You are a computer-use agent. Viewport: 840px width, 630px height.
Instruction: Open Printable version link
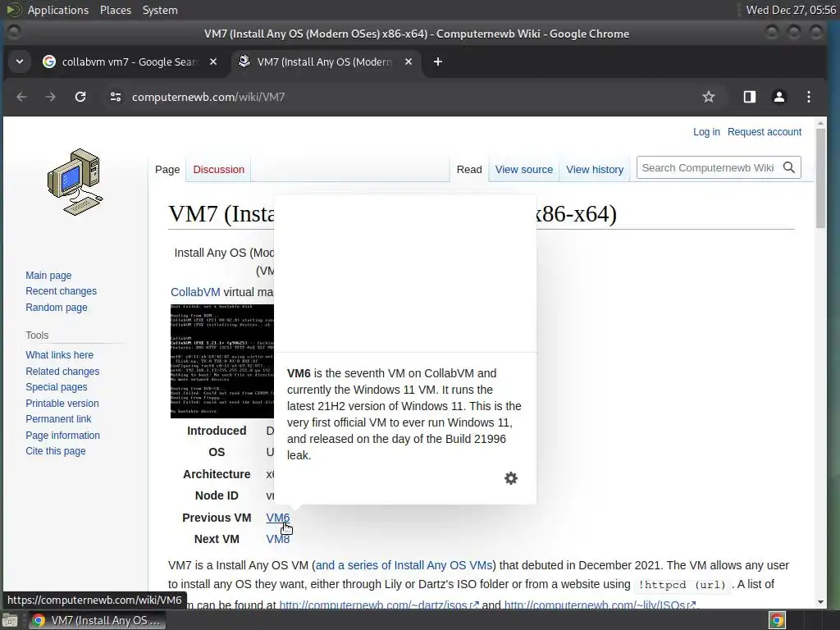[62, 404]
